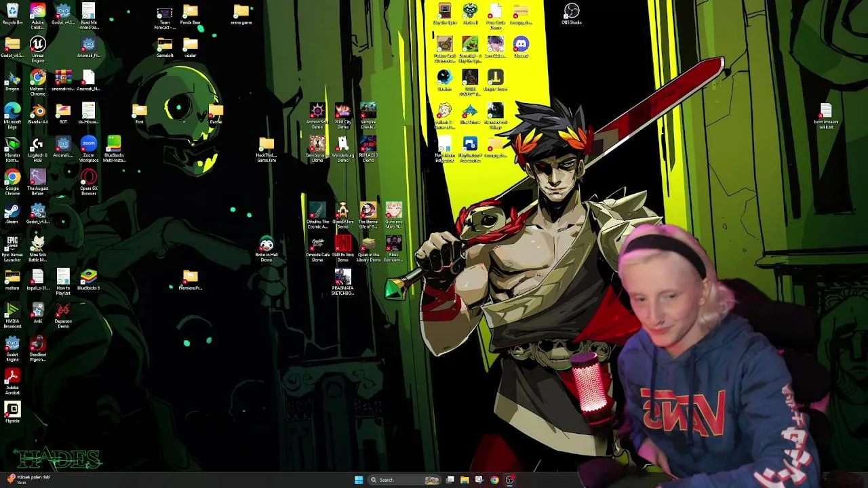Open Unreal Engine desktop shortcut
The image size is (868, 488).
click(38, 49)
